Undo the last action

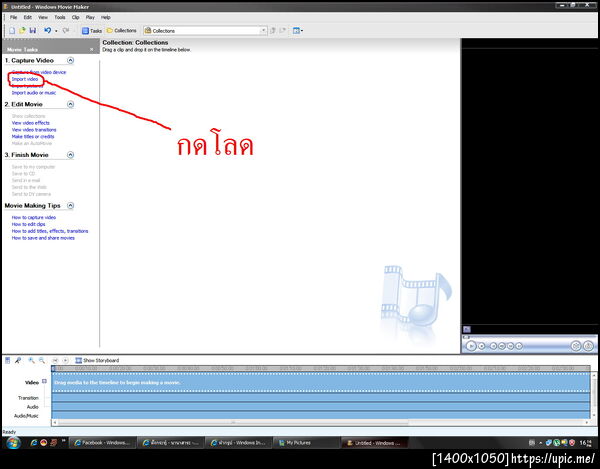47,31
